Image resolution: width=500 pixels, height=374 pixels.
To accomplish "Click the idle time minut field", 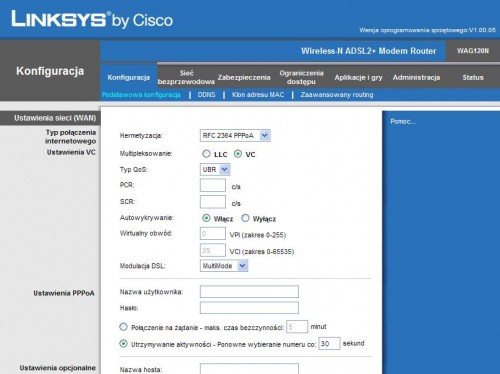I will [297, 327].
